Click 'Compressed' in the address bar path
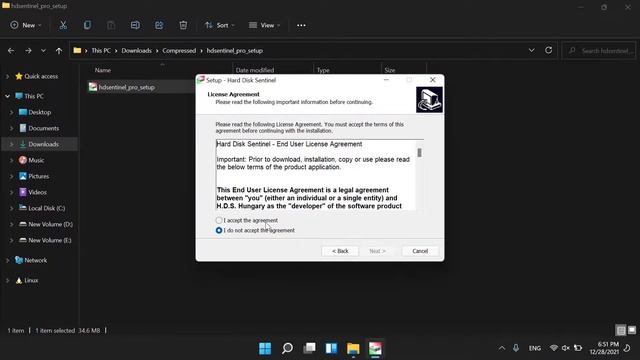 pyautogui.click(x=179, y=51)
